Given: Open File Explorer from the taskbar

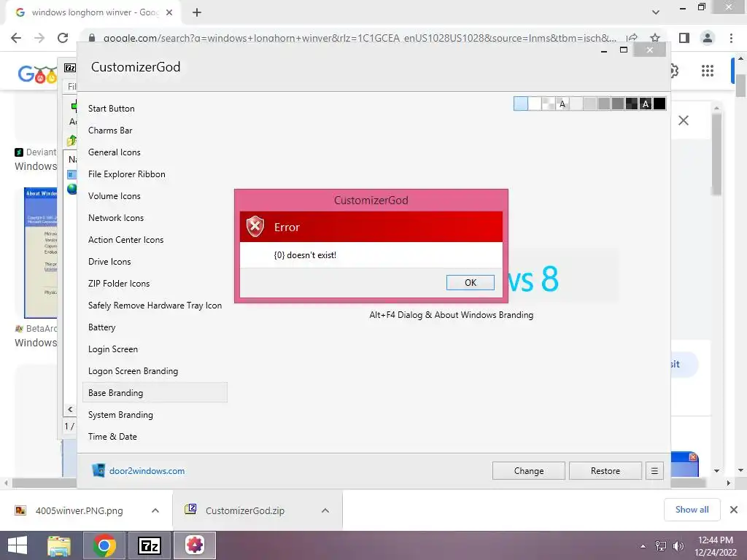Looking at the screenshot, I should [59, 545].
